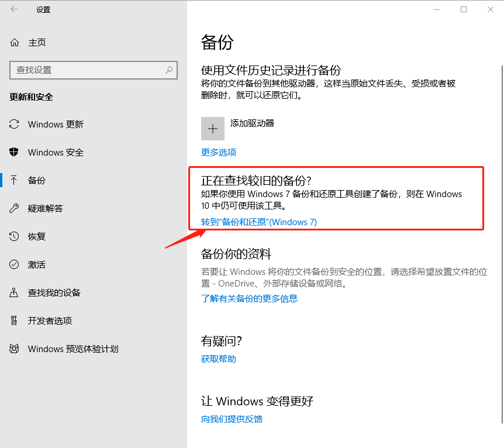Click the 备份 upload arrow icon
This screenshot has width=504, height=448.
tap(14, 180)
